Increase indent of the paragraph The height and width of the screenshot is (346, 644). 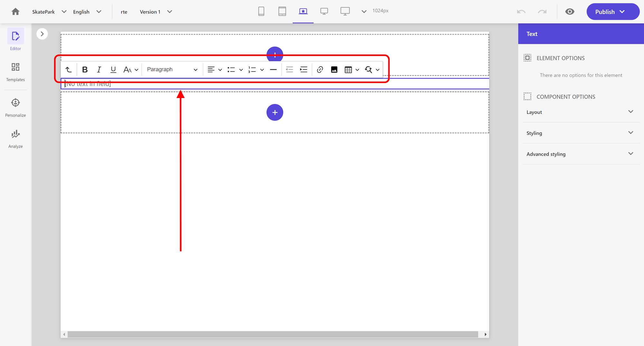303,70
